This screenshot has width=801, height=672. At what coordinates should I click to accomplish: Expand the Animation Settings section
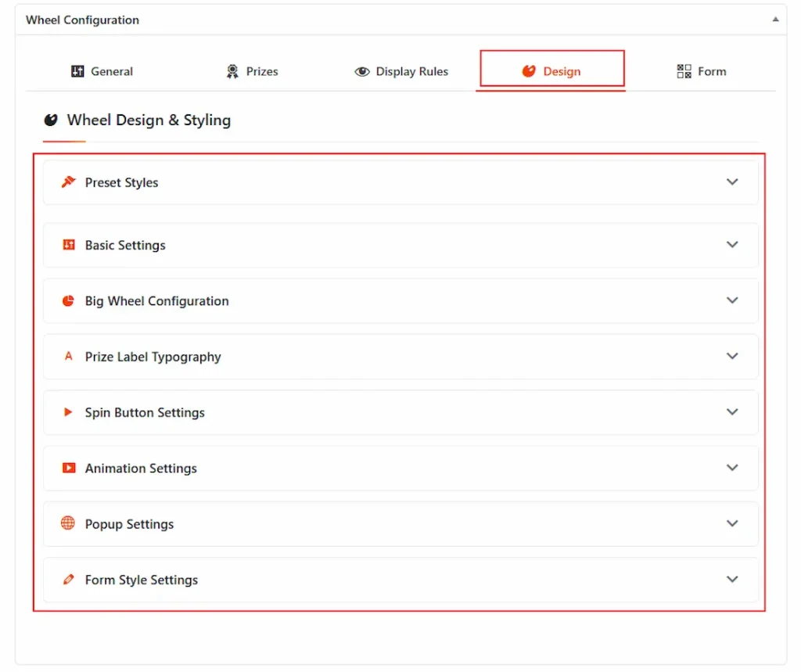(732, 467)
